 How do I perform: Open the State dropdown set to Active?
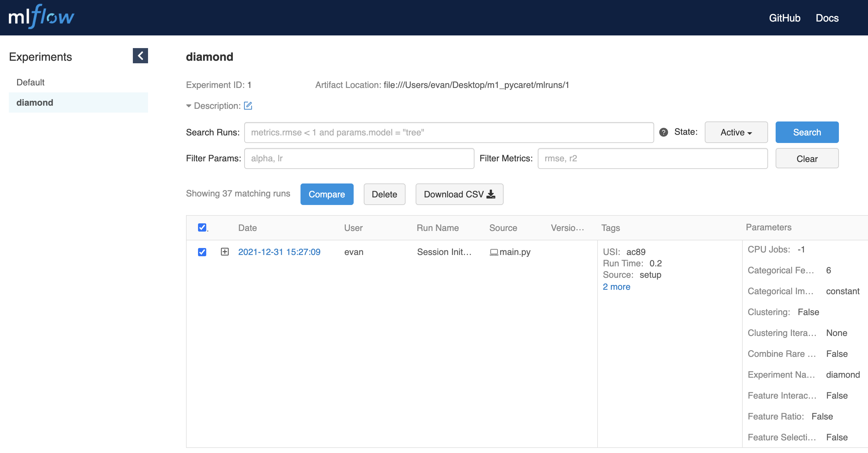click(x=736, y=132)
